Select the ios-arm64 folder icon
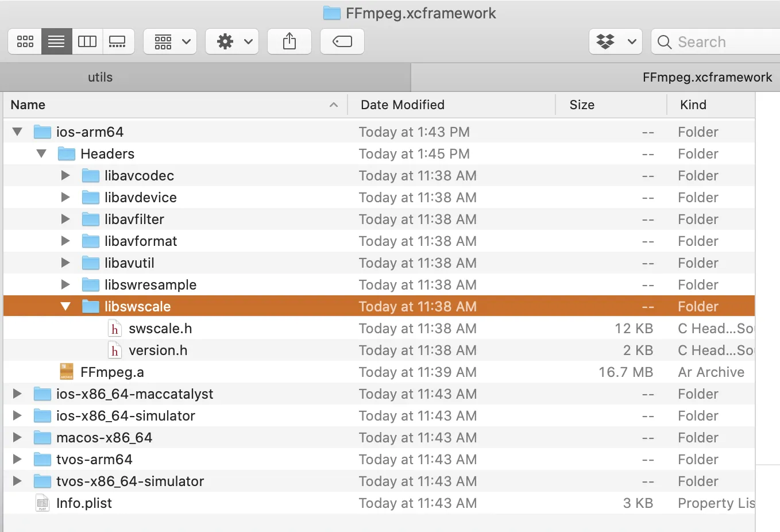780x532 pixels. [x=43, y=132]
